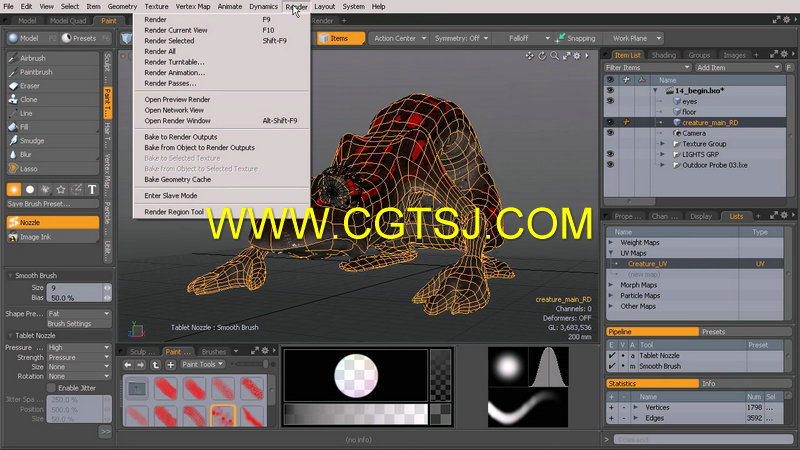Adjust the brush Size slider field

[76, 288]
